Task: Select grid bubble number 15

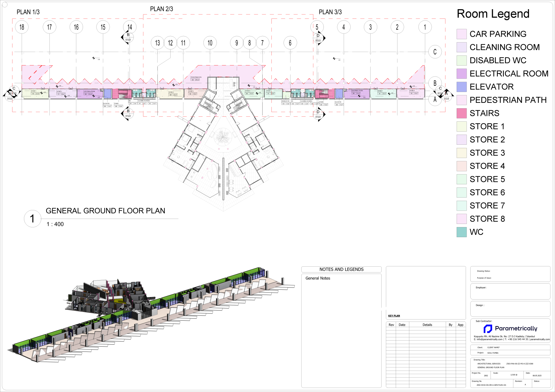Action: coord(103,27)
